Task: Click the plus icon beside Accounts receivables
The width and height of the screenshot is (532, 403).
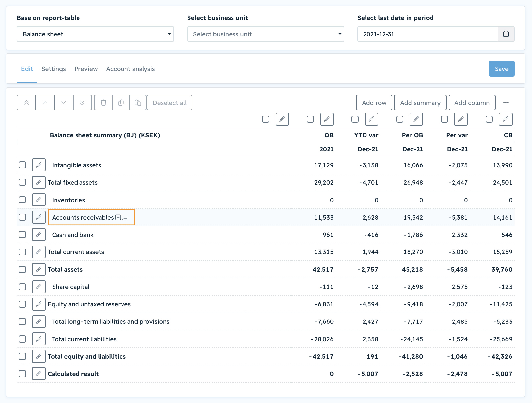Action: (x=118, y=217)
